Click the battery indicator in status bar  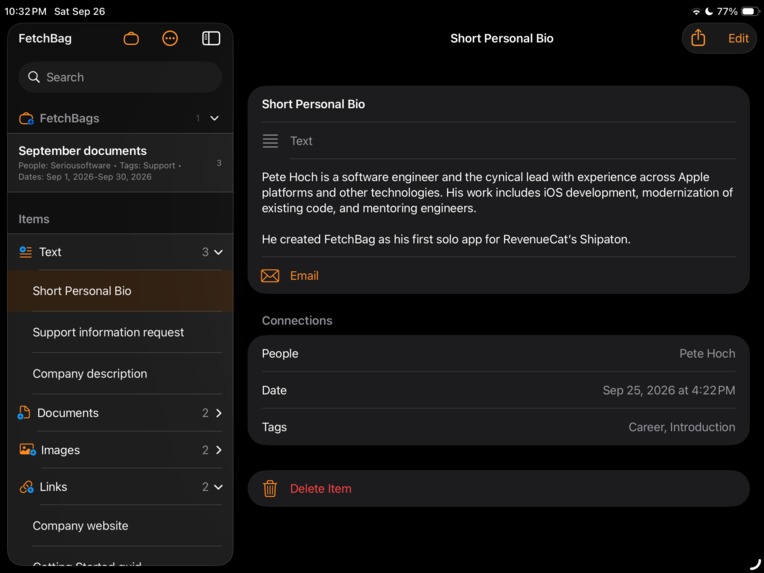[749, 11]
